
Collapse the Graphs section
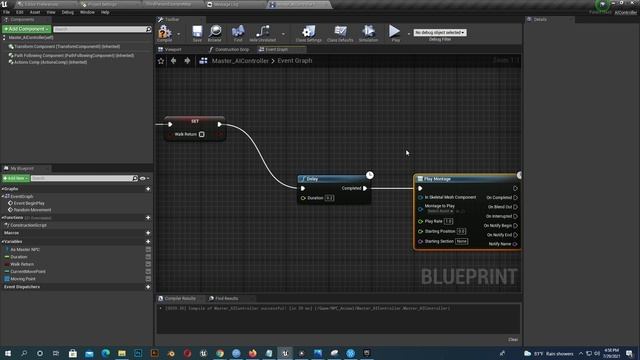point(2,189)
